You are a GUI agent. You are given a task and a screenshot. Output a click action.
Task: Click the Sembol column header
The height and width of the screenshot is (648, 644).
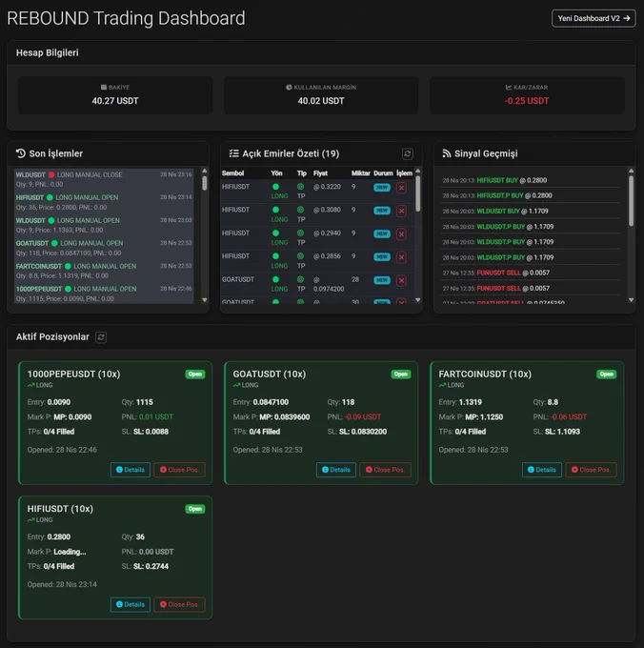[x=232, y=173]
